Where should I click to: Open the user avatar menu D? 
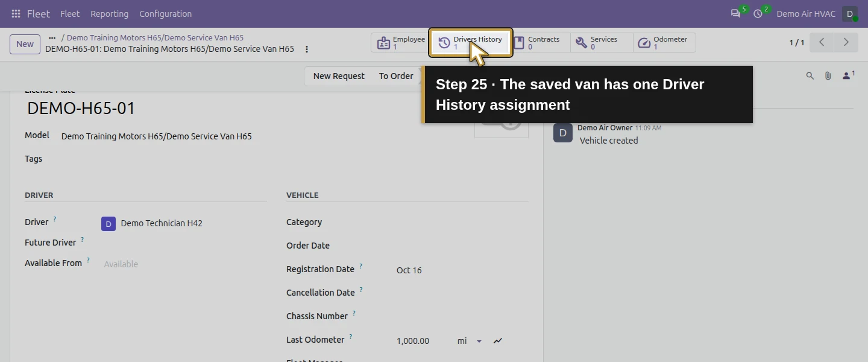(850, 13)
